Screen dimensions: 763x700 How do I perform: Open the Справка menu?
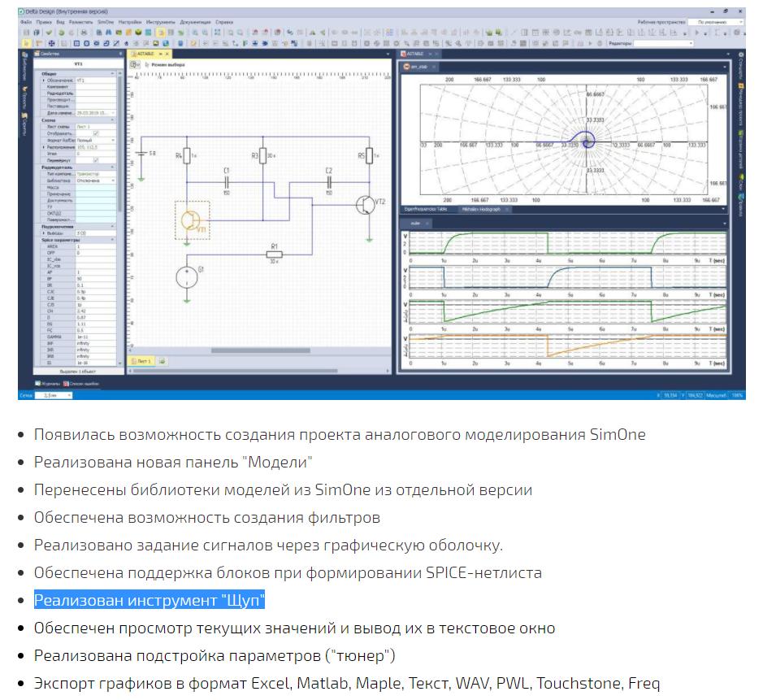(224, 22)
